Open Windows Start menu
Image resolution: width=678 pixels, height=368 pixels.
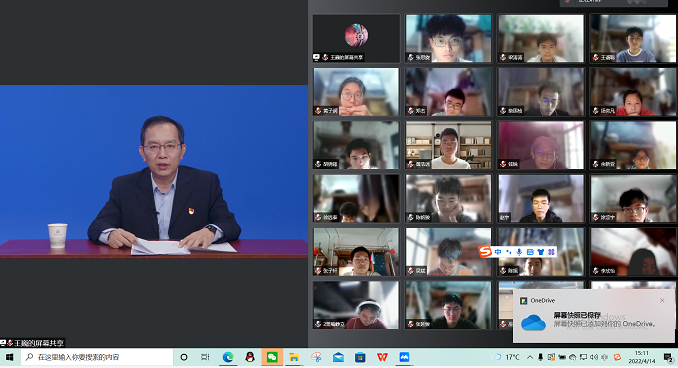tap(10, 357)
